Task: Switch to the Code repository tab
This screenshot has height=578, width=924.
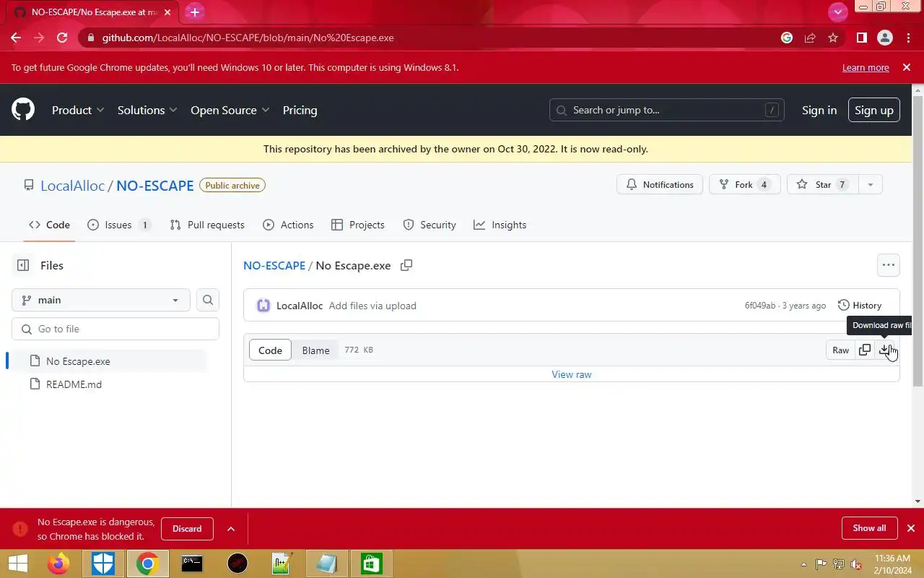Action: pos(50,225)
